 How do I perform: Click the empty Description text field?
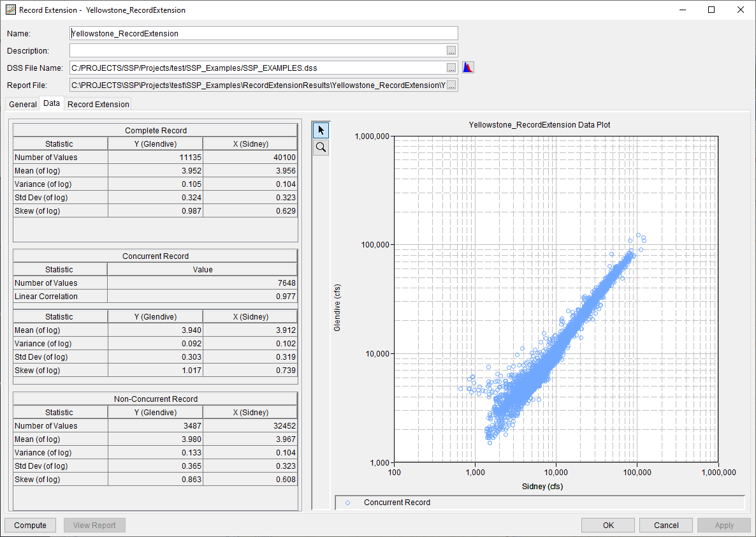(x=255, y=50)
